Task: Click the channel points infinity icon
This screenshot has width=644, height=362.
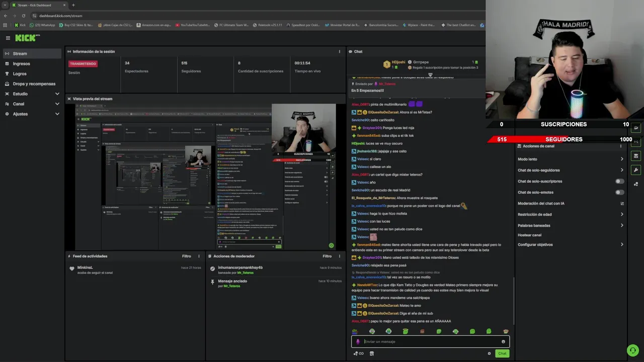Action: (358, 353)
